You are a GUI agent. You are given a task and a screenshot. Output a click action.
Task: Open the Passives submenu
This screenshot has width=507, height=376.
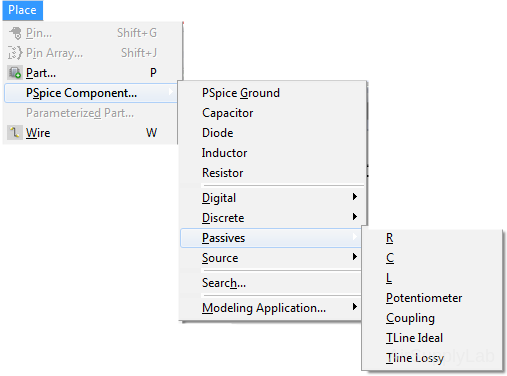[271, 238]
